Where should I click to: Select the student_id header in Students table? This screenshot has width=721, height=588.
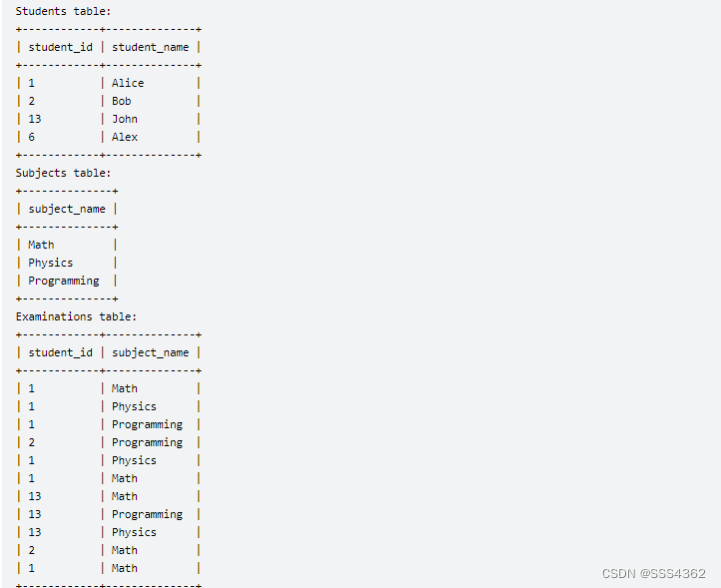point(60,47)
